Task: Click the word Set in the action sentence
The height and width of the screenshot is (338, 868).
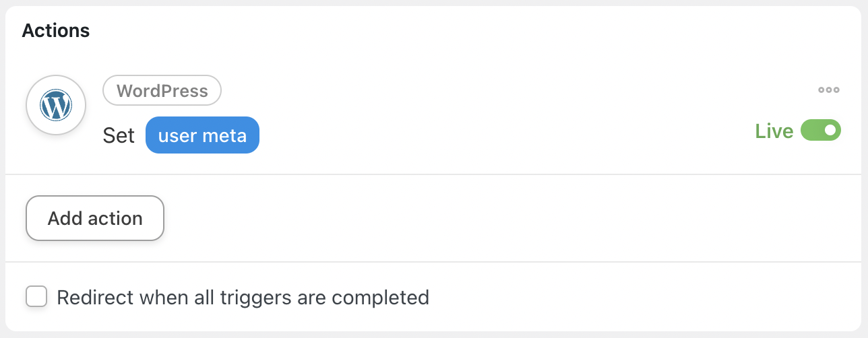Action: tap(119, 135)
